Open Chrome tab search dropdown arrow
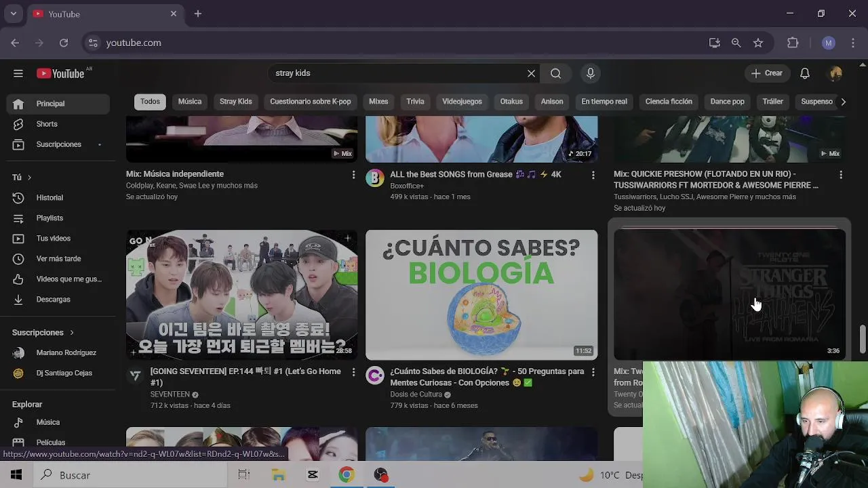Image resolution: width=868 pixels, height=488 pixels. pos(13,14)
